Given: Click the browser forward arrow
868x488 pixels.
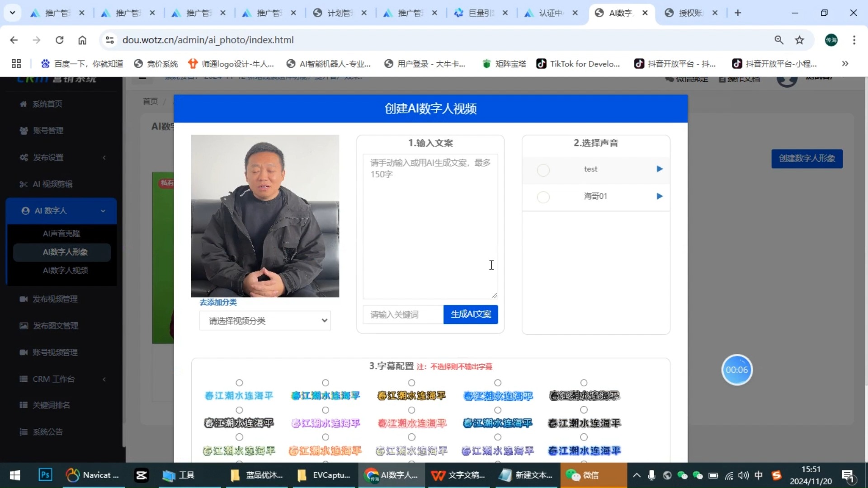Looking at the screenshot, I should (37, 40).
